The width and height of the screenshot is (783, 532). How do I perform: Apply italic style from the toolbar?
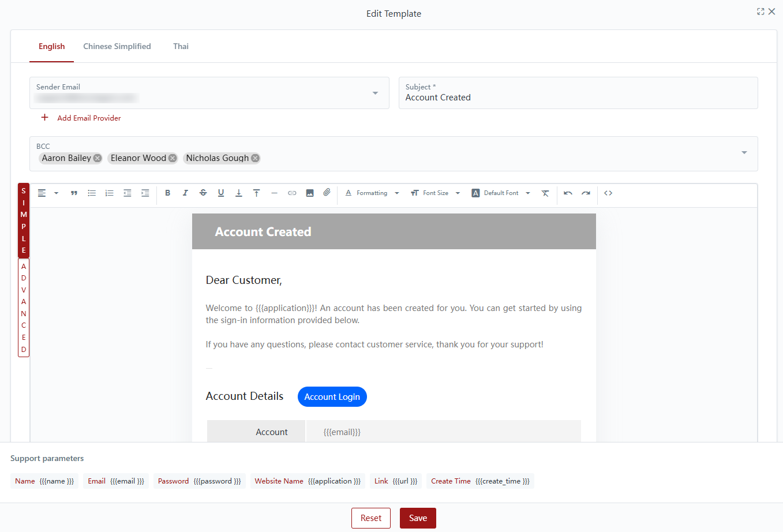tap(185, 193)
